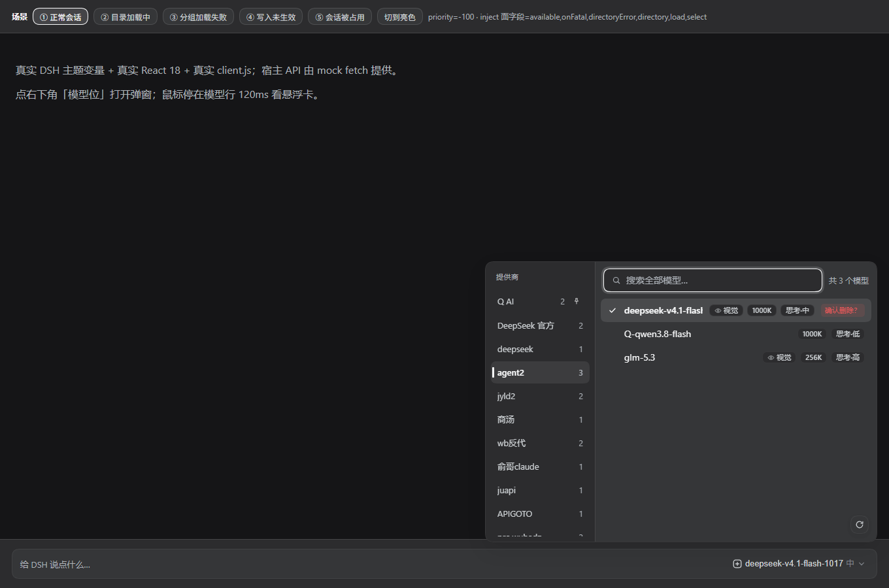Choose the Q-qwen3.8-flash model

click(x=736, y=334)
